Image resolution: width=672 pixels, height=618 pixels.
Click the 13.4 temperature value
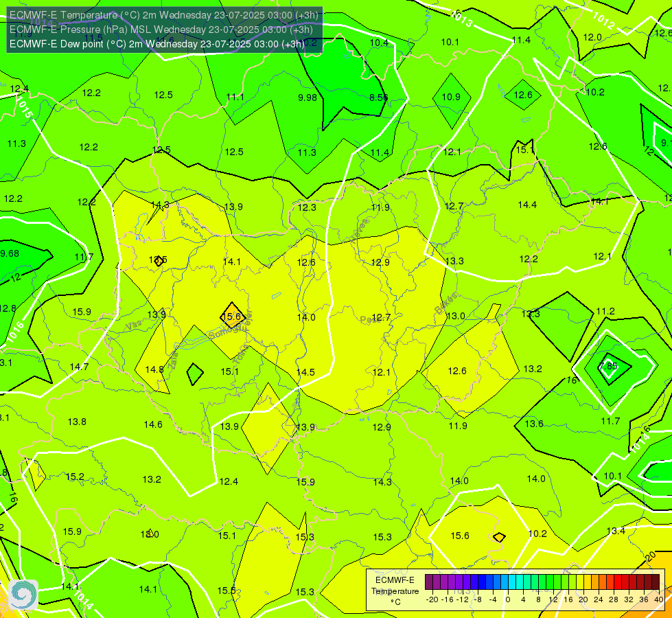tap(616, 531)
